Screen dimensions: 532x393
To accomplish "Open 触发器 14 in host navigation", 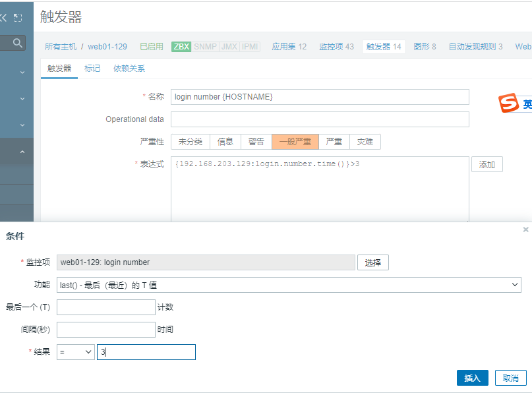I will pyautogui.click(x=384, y=47).
